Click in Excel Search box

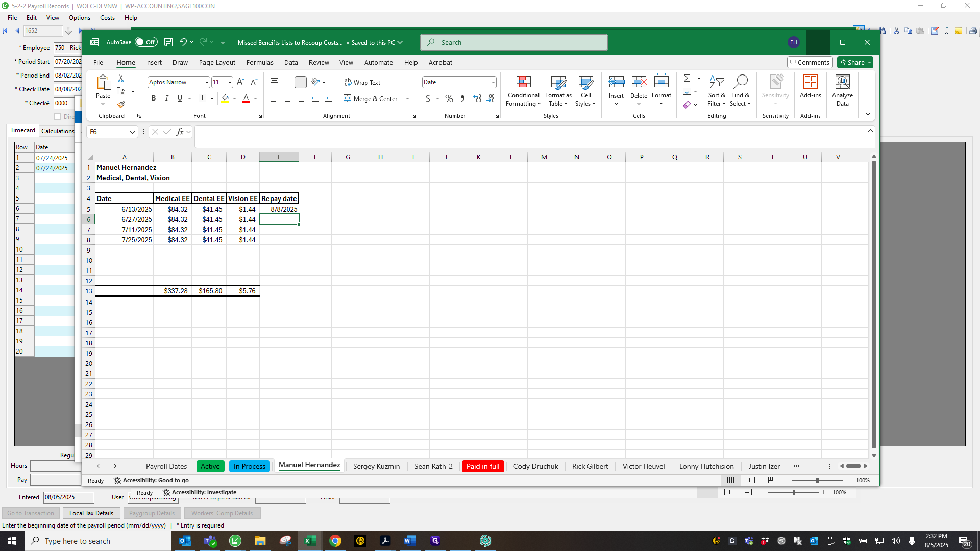514,42
